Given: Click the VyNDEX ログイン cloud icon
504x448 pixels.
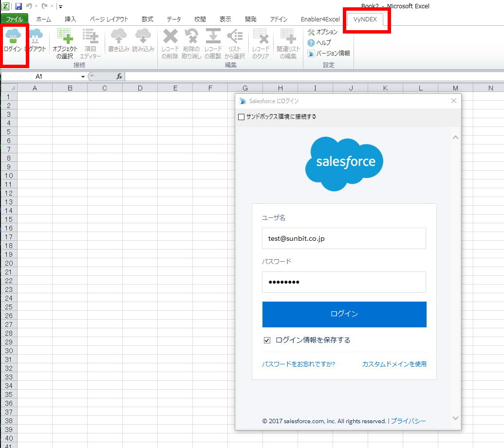Looking at the screenshot, I should [x=13, y=36].
